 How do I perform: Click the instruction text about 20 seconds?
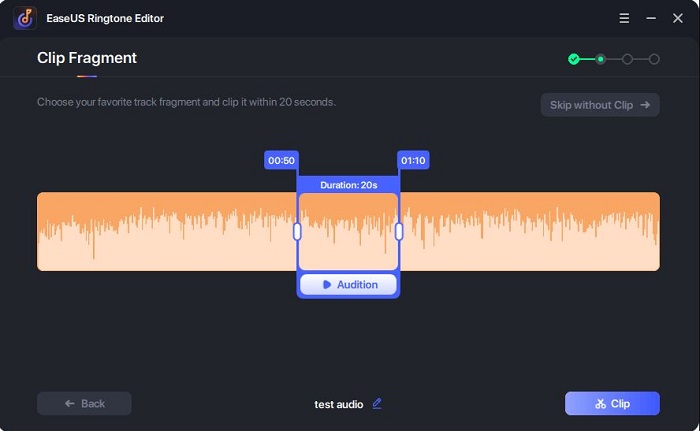[x=186, y=102]
